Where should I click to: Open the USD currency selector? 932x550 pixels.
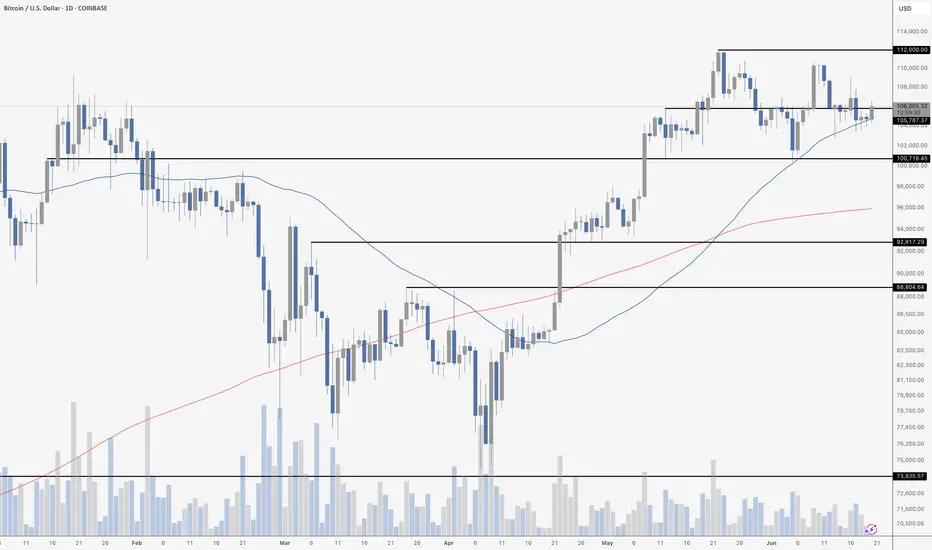905,8
